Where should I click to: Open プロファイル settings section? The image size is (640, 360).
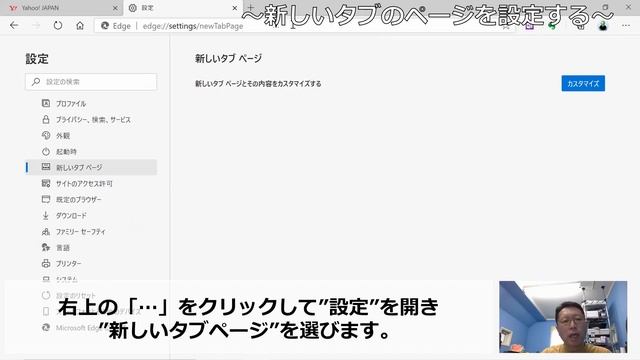(x=91, y=104)
